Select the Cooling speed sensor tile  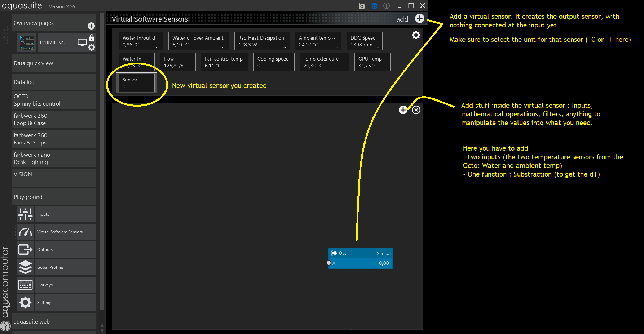pyautogui.click(x=274, y=62)
